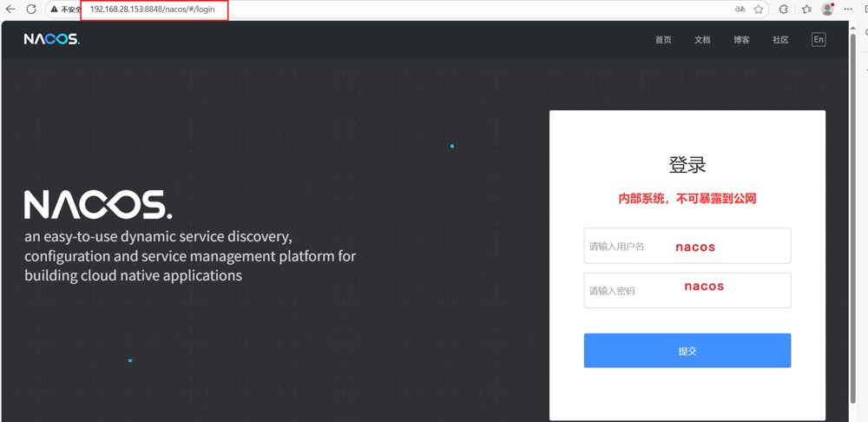Click the large NACOS logo on the left

click(98, 204)
